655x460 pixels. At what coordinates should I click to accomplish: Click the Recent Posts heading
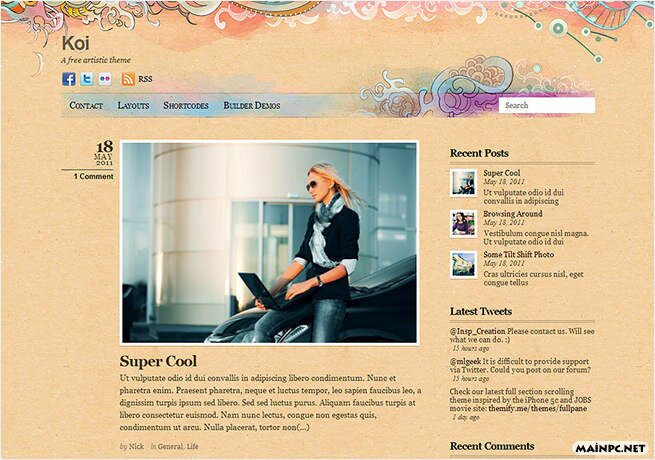tap(479, 153)
